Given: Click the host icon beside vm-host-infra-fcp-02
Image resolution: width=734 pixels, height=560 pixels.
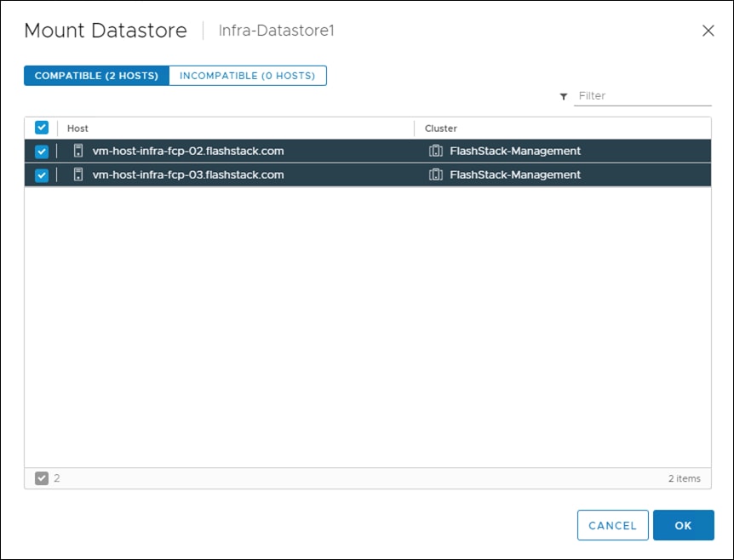Looking at the screenshot, I should (x=77, y=150).
